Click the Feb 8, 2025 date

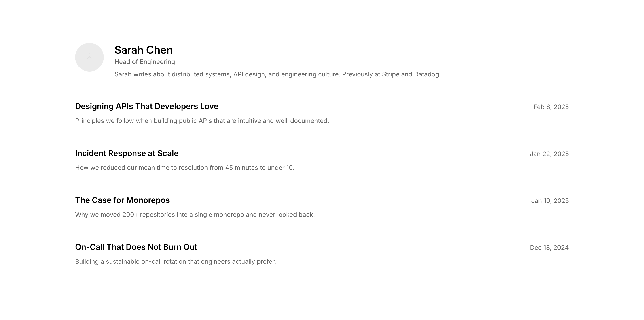click(x=551, y=107)
